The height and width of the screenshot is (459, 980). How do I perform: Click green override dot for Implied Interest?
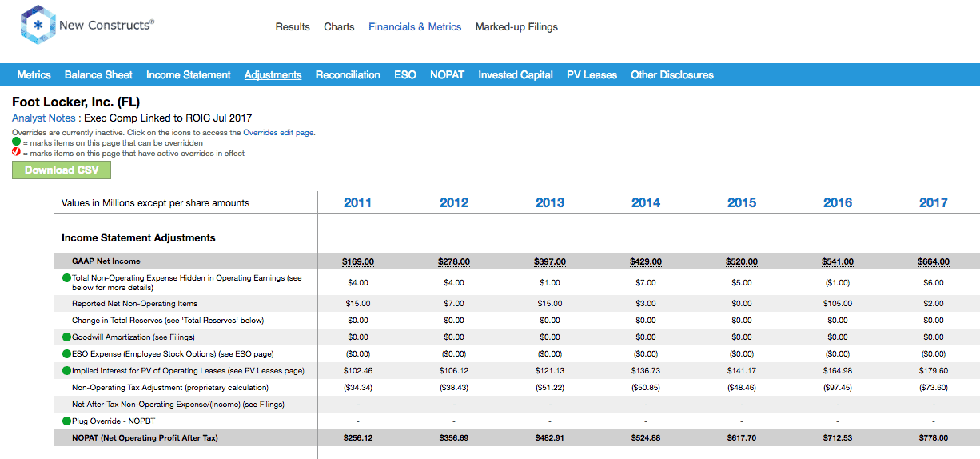(67, 371)
